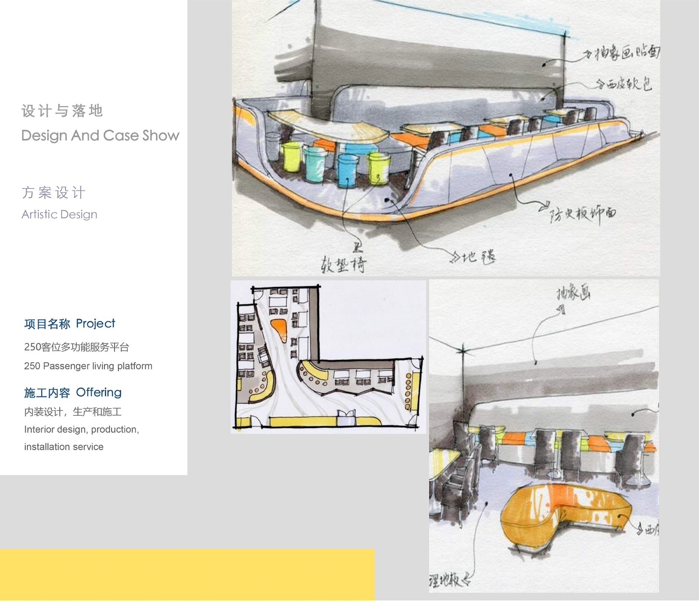The image size is (699, 616).
Task: Click the yellow bar at the bottom
Action: click(187, 574)
